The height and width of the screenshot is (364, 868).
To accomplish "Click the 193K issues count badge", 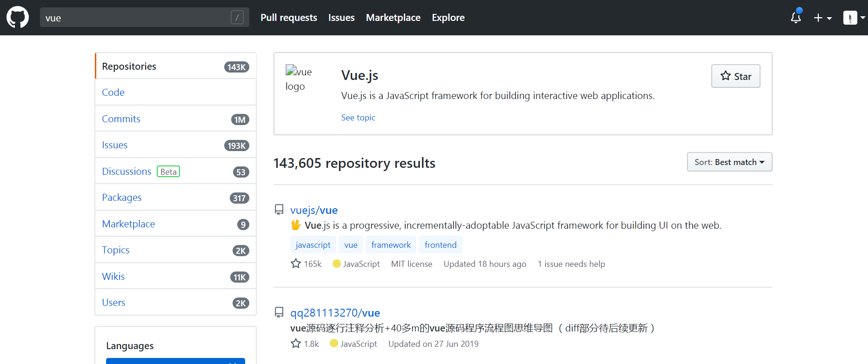I will [x=237, y=146].
